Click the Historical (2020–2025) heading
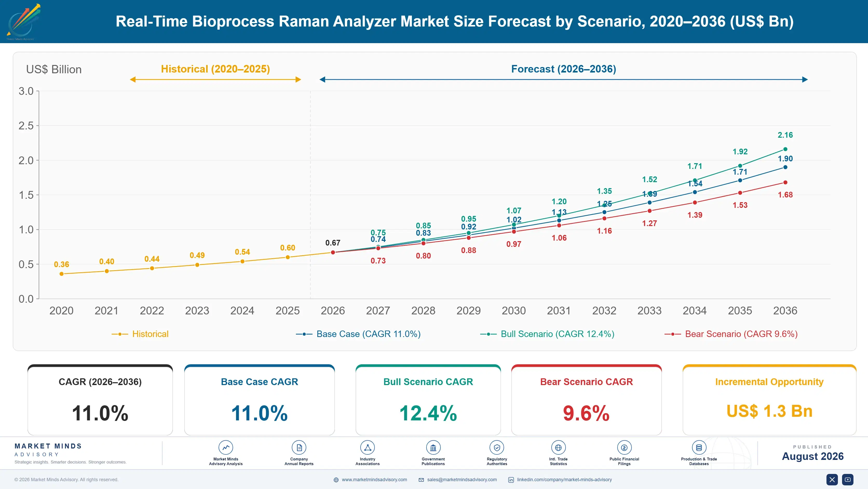 point(215,69)
